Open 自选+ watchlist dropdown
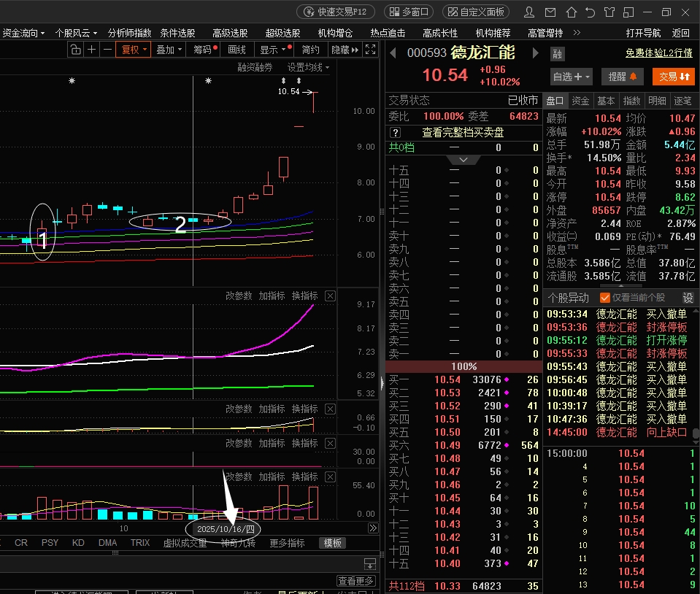Viewport: 700px width, 594px height. coord(572,77)
